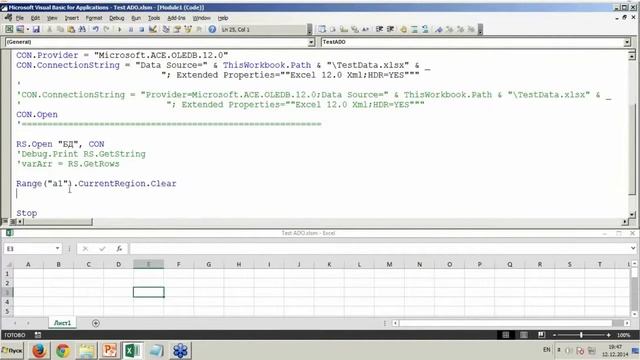Open Edit toolbar options arrow
This screenshot has width=640, height=360.
pyautogui.click(x=480, y=29)
